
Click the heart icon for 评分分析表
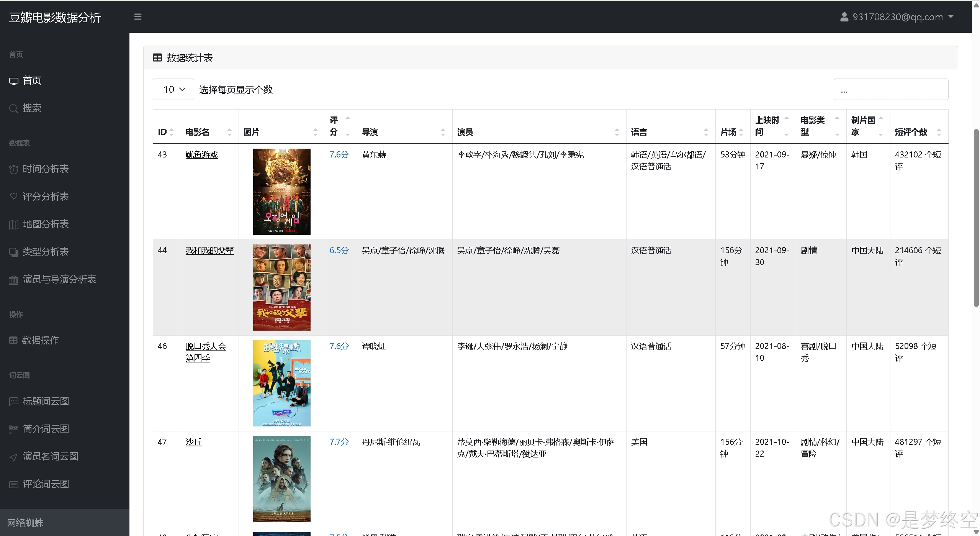tap(14, 197)
